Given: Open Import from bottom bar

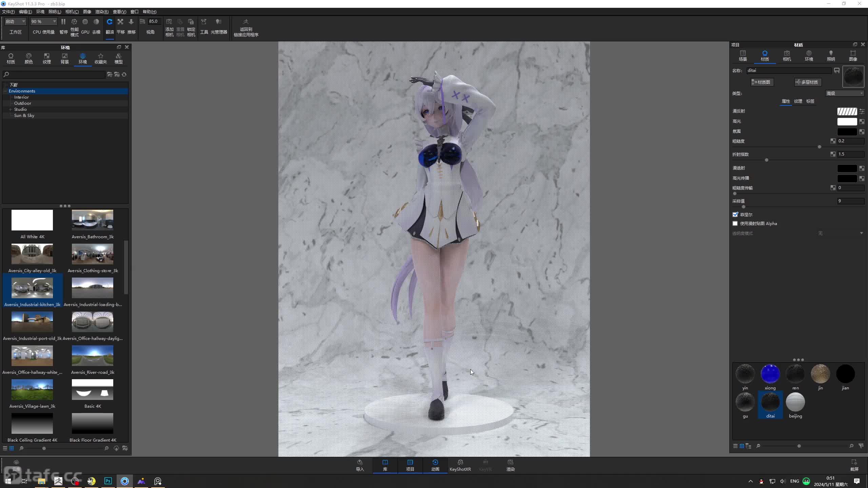Looking at the screenshot, I should 360,465.
